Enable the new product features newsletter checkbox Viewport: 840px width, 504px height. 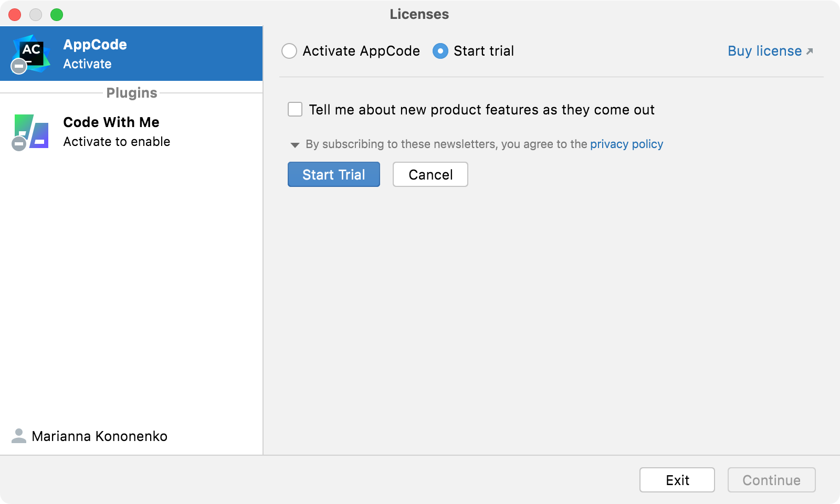pos(295,109)
